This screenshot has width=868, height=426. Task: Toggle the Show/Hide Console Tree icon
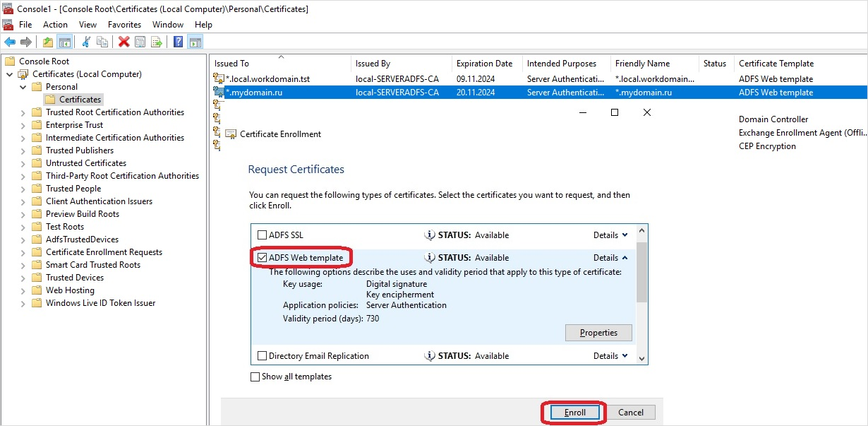(64, 42)
